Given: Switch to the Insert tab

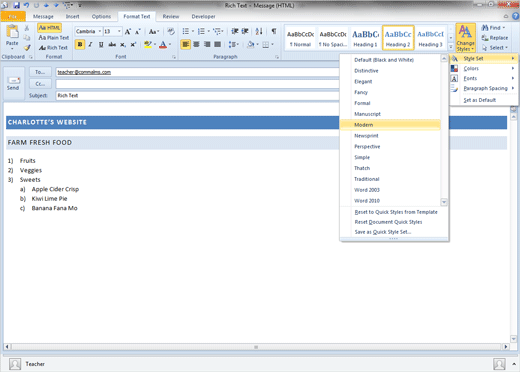Looking at the screenshot, I should tap(72, 16).
